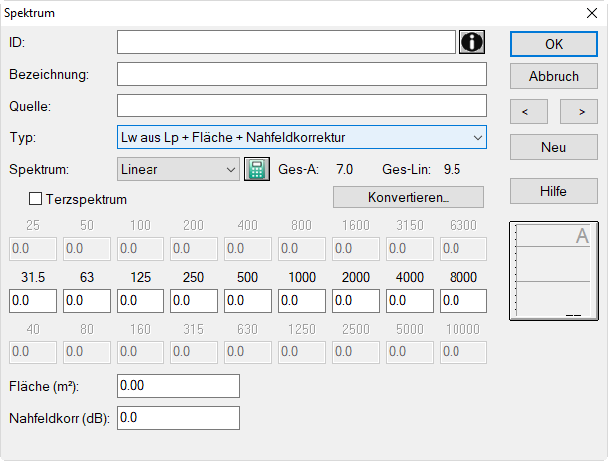
Task: Click the Fläche (m²) input field
Action: 178,386
